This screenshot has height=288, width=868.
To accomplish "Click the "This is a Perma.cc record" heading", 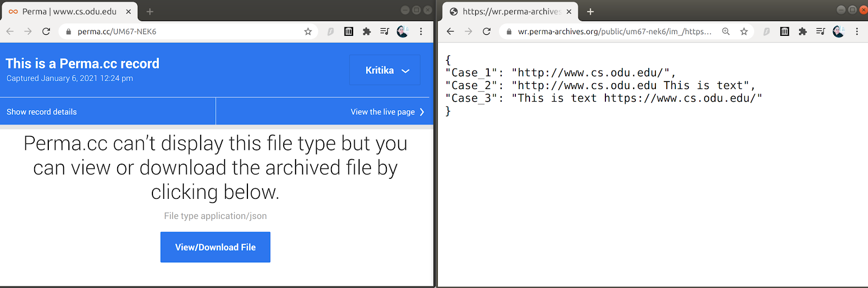I will tap(82, 64).
